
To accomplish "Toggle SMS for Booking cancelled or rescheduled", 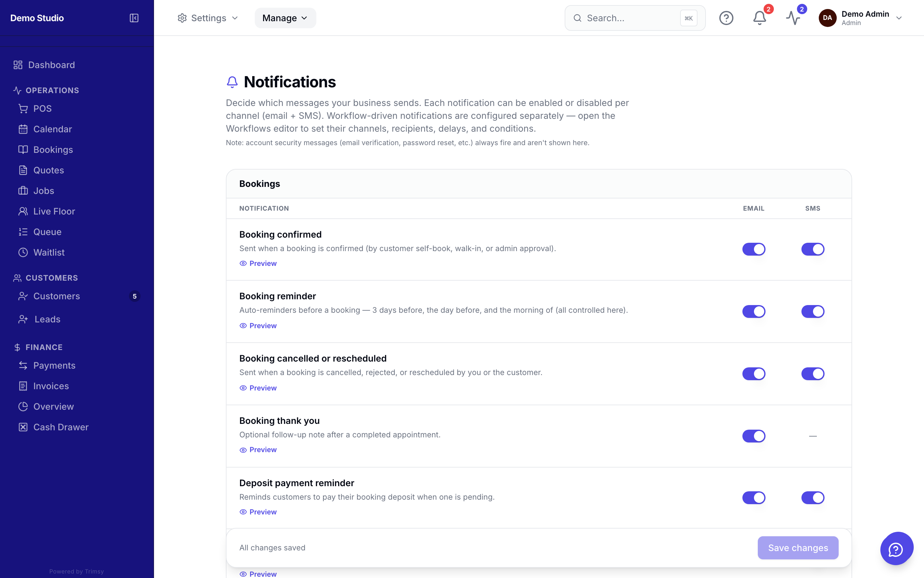I will coord(812,374).
